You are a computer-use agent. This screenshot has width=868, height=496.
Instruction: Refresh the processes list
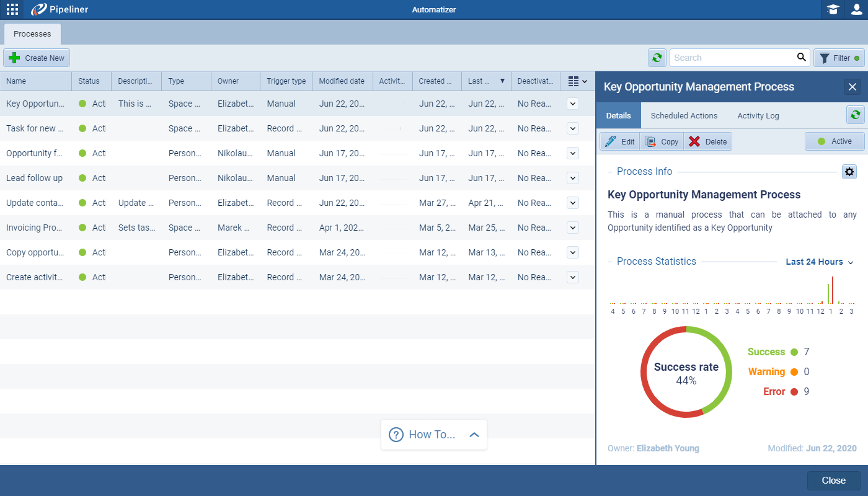pos(657,58)
